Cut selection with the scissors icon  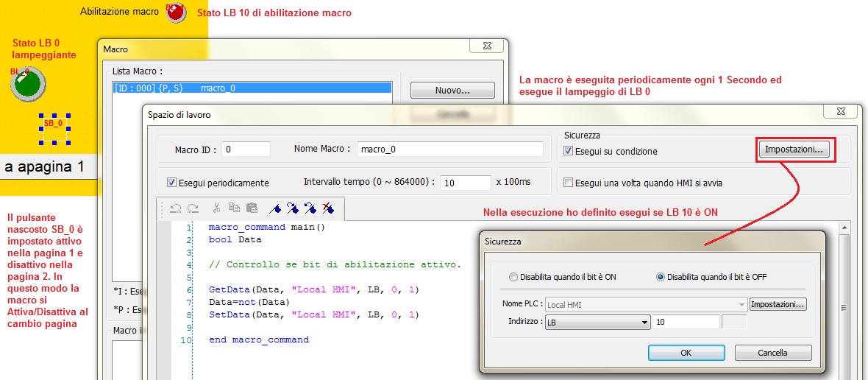tap(216, 208)
